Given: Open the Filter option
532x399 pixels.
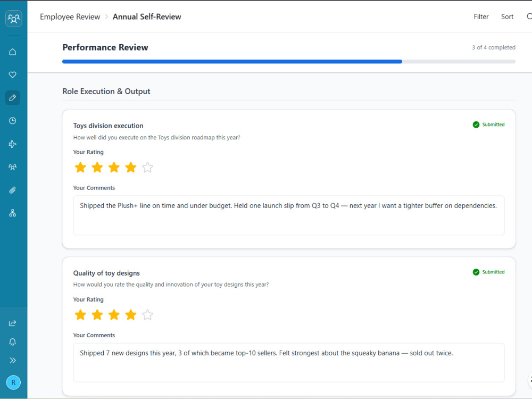Looking at the screenshot, I should point(481,16).
